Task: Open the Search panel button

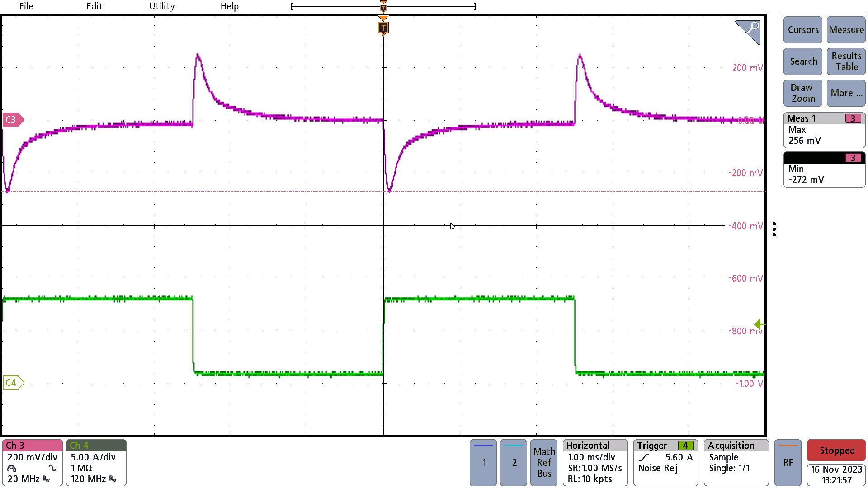Action: (x=803, y=61)
